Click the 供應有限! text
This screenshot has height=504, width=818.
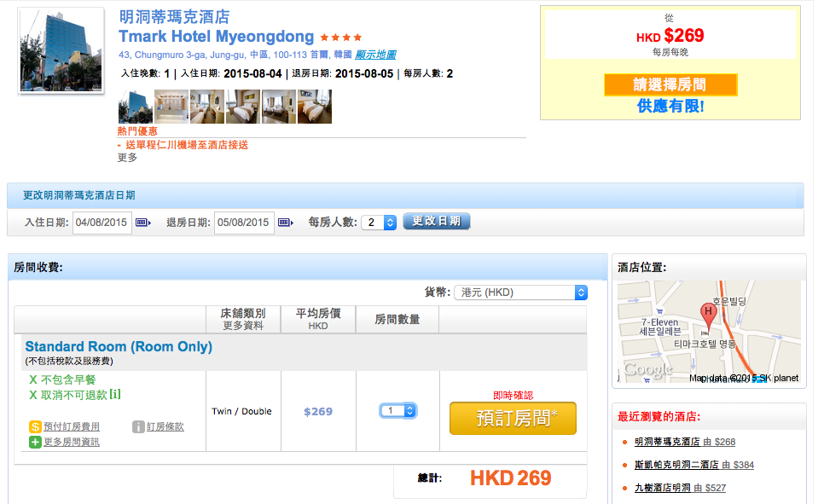tap(670, 107)
